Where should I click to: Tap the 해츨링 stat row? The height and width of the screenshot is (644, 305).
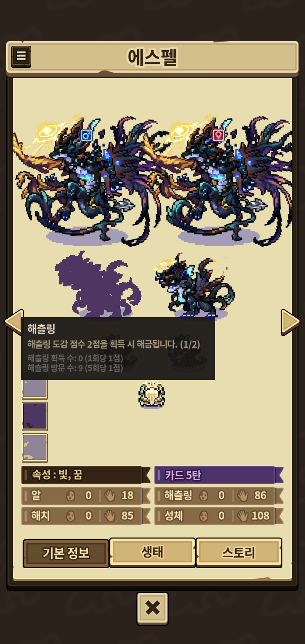point(219,495)
